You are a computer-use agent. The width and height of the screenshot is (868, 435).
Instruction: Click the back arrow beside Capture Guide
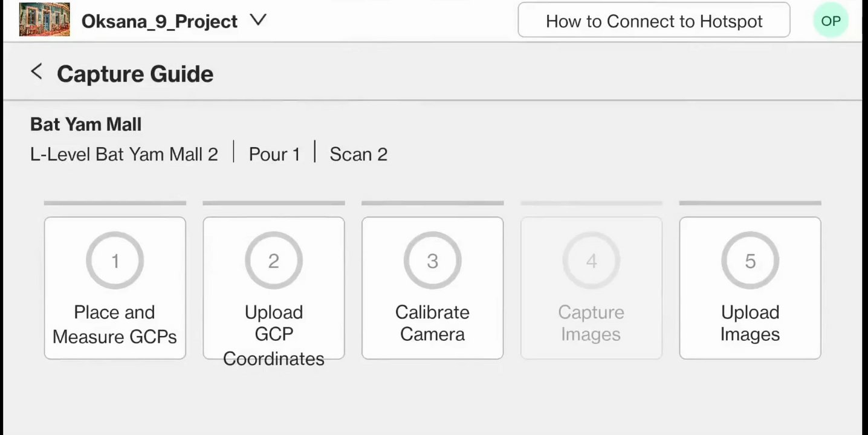click(36, 72)
